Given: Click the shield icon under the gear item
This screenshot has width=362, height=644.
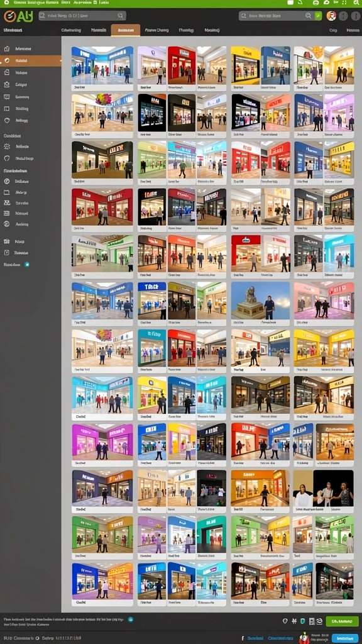Looking at the screenshot, I should pos(6,158).
